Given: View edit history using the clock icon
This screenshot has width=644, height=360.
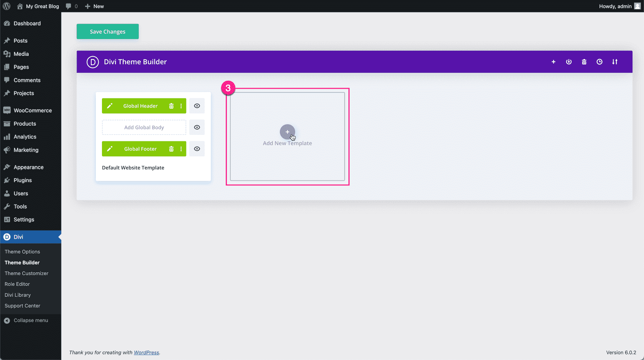Looking at the screenshot, I should click(x=600, y=62).
